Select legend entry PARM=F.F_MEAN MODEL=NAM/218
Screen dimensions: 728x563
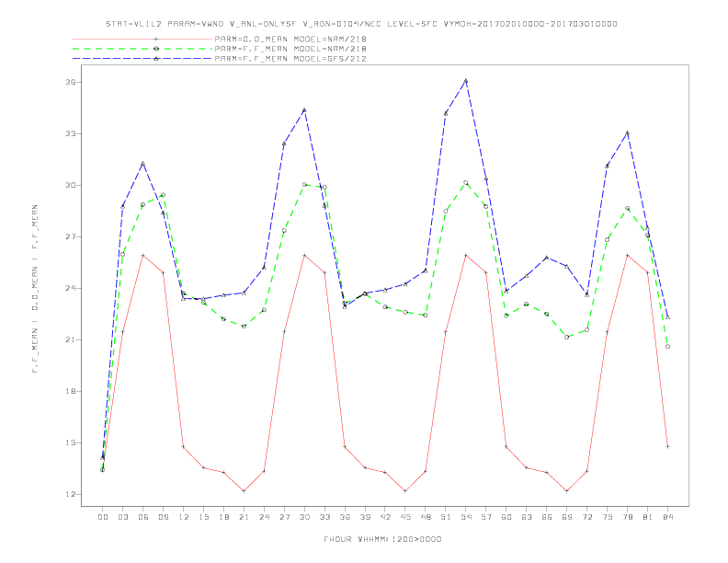pos(290,49)
